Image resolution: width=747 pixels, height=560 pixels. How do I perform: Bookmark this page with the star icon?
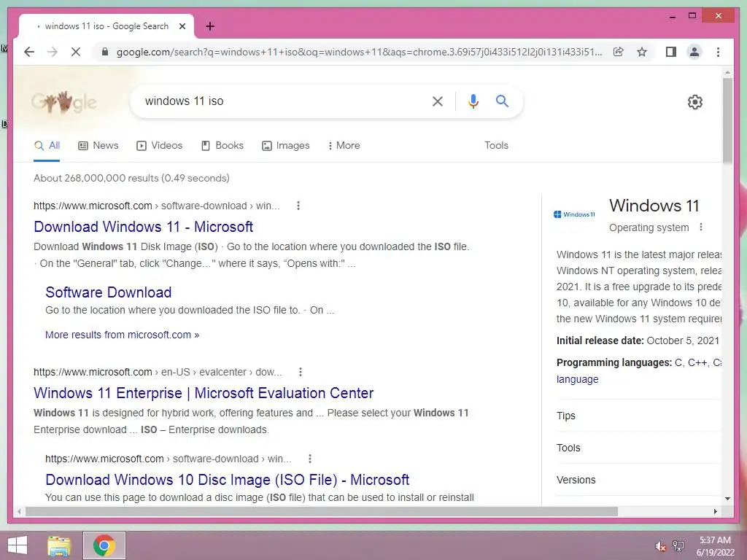click(x=642, y=52)
